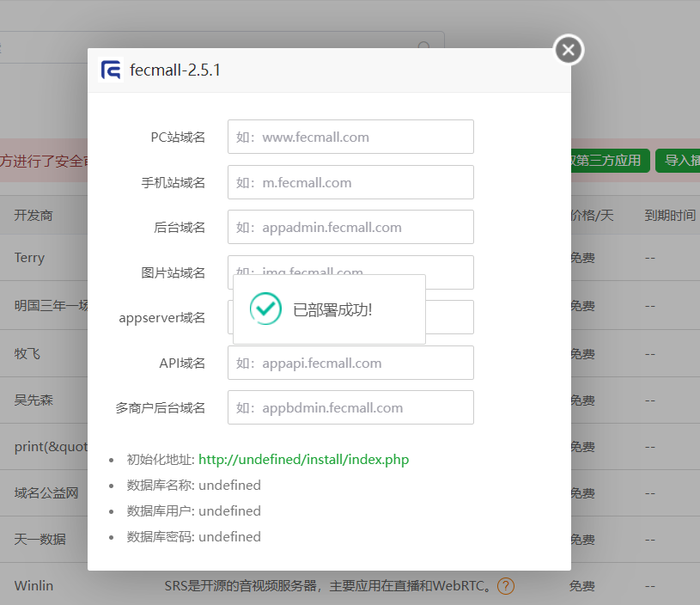
Task: Click the fecmall logo icon
Action: [x=111, y=70]
